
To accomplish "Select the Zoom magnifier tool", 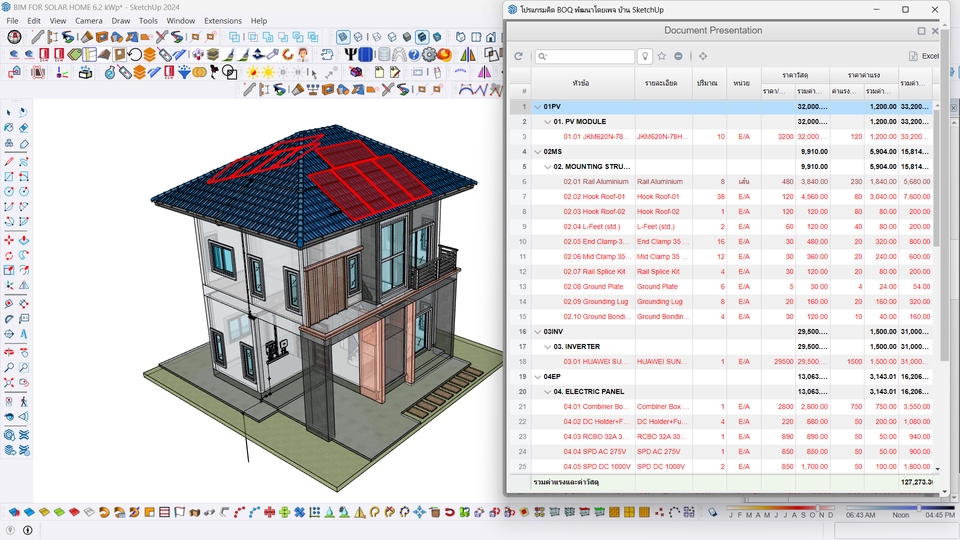I will pos(9,368).
